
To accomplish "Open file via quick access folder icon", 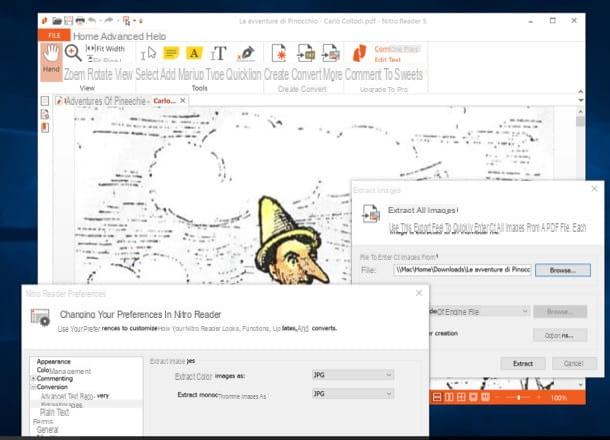I will click(57, 21).
